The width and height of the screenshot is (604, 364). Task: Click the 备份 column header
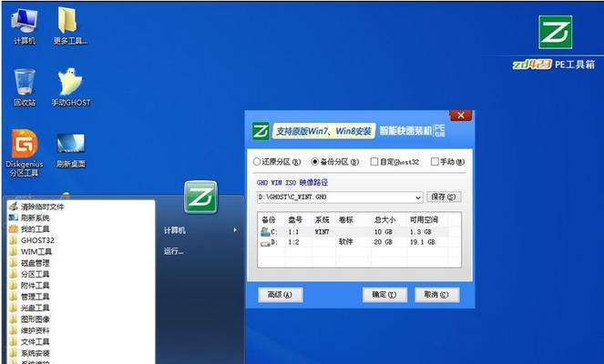click(269, 220)
